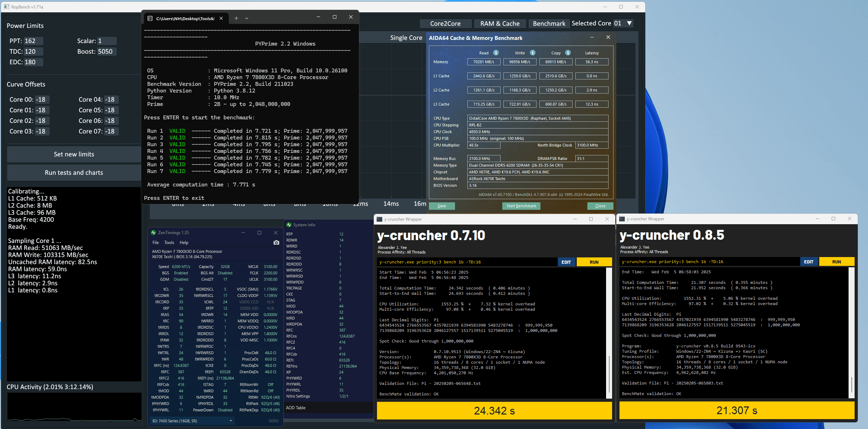This screenshot has height=429, width=868.
Task: Close the PYPrime terminal tab
Action: pyautogui.click(x=221, y=18)
